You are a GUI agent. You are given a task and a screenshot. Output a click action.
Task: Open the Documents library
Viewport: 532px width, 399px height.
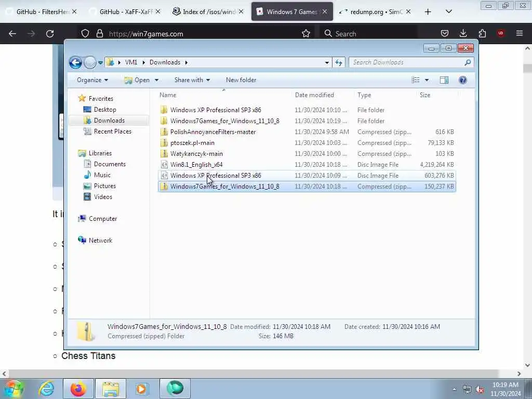[x=110, y=164]
